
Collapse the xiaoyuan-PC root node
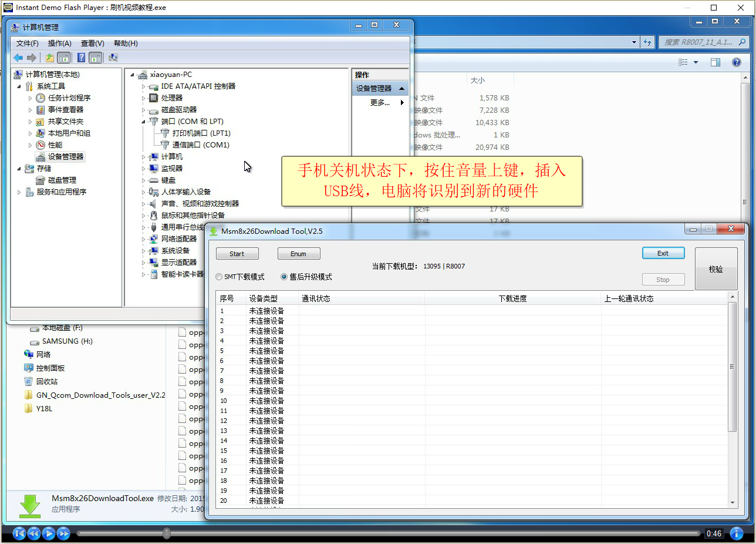click(131, 75)
